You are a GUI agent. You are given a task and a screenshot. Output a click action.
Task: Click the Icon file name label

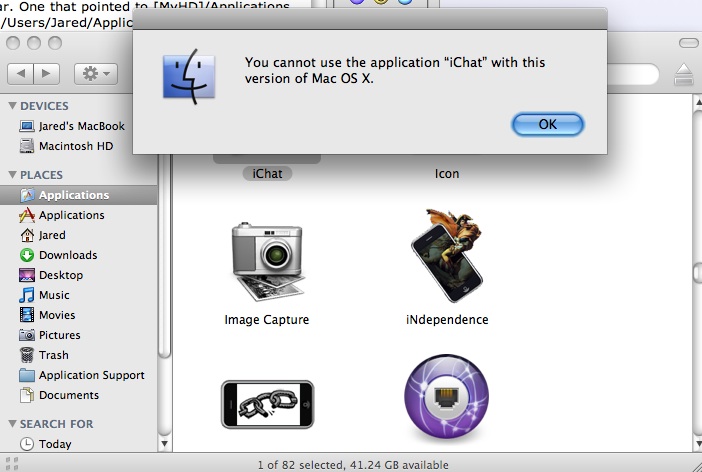tap(447, 173)
